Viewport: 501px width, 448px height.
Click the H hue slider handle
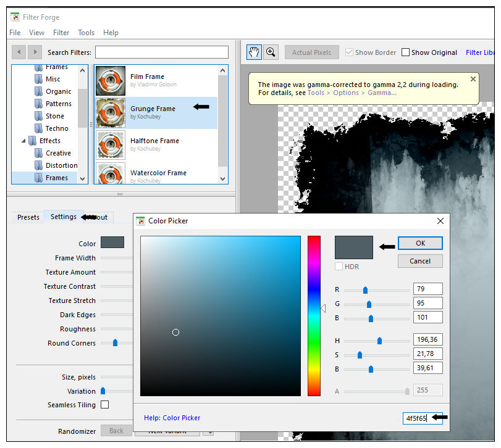(x=379, y=341)
